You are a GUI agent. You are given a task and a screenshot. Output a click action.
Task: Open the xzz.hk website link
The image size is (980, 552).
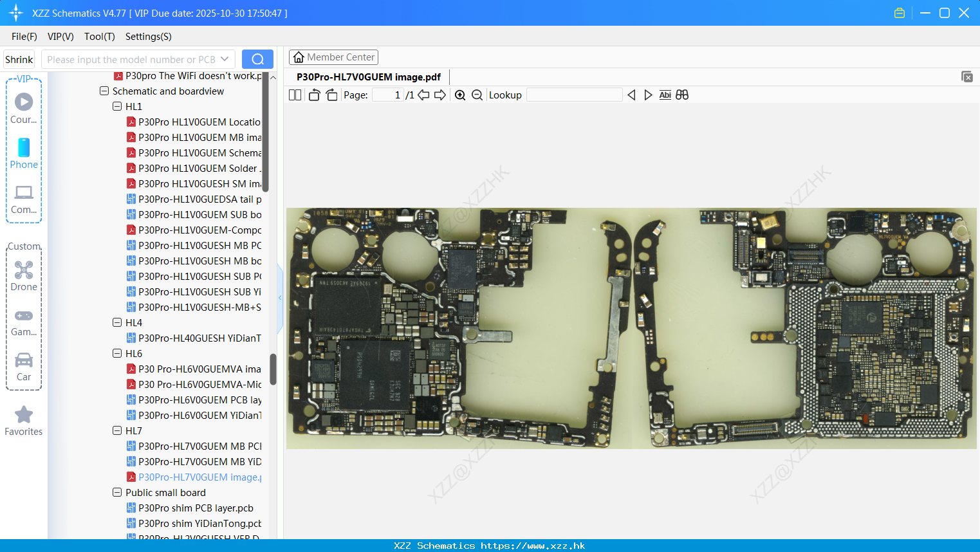[533, 546]
